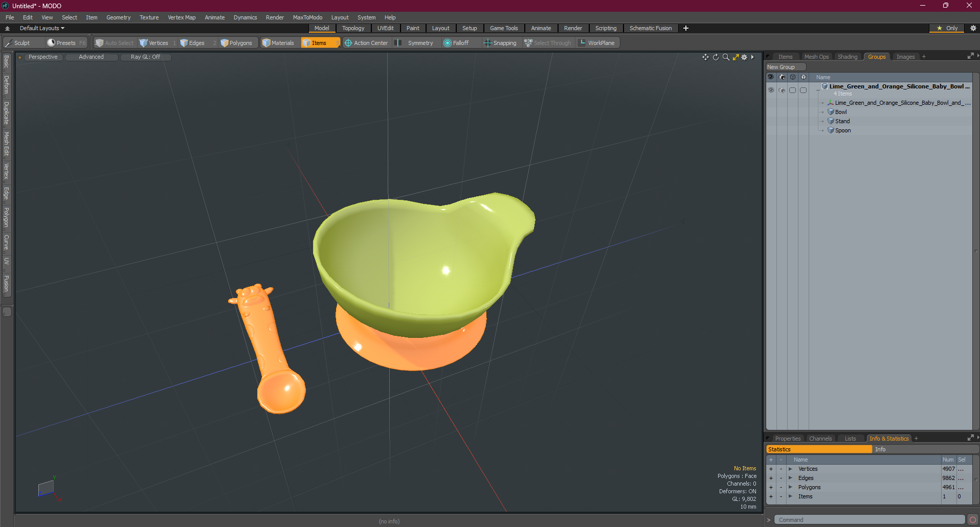Select Items selection mode
Viewport: 980px width, 527px height.
320,43
